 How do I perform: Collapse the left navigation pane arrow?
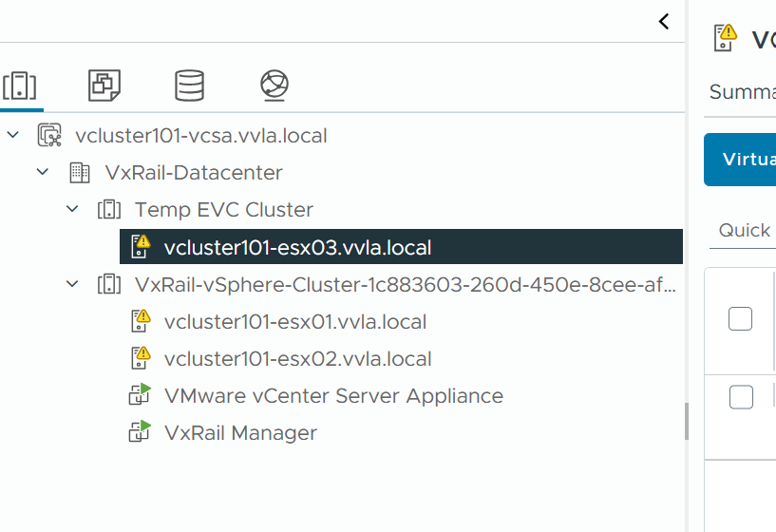pyautogui.click(x=664, y=21)
